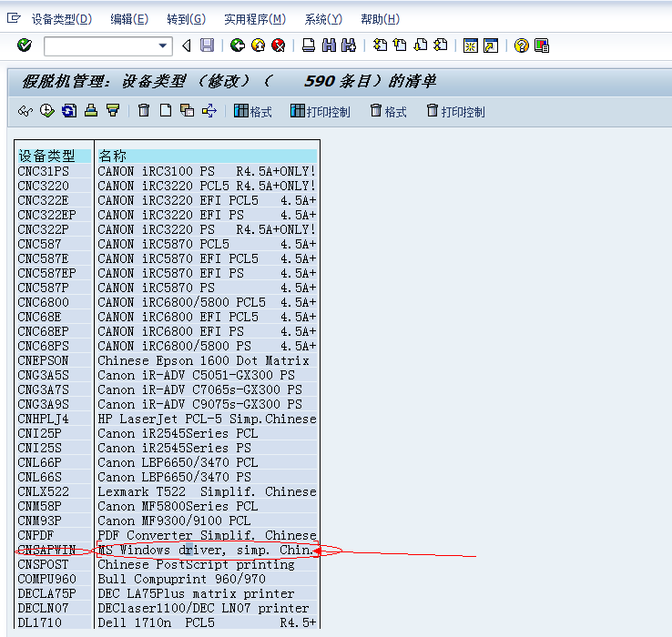
Task: Click the move arrows icon in application toolbar
Action: tap(209, 110)
